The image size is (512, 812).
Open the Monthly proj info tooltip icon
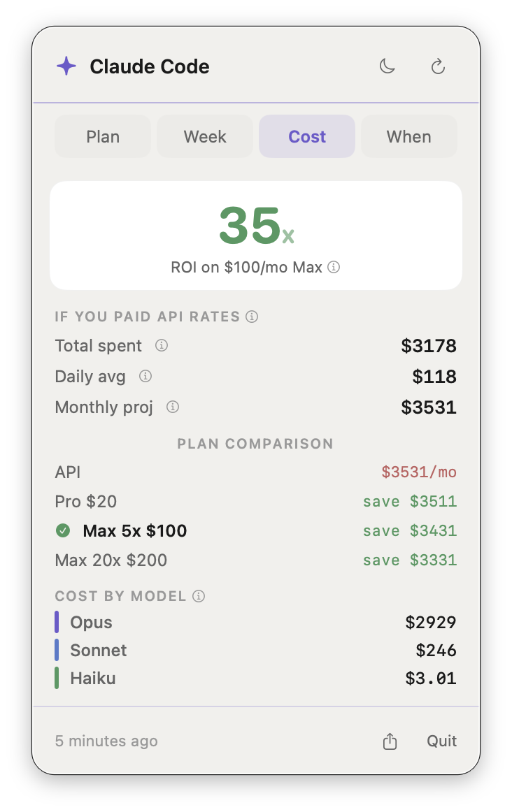172,407
